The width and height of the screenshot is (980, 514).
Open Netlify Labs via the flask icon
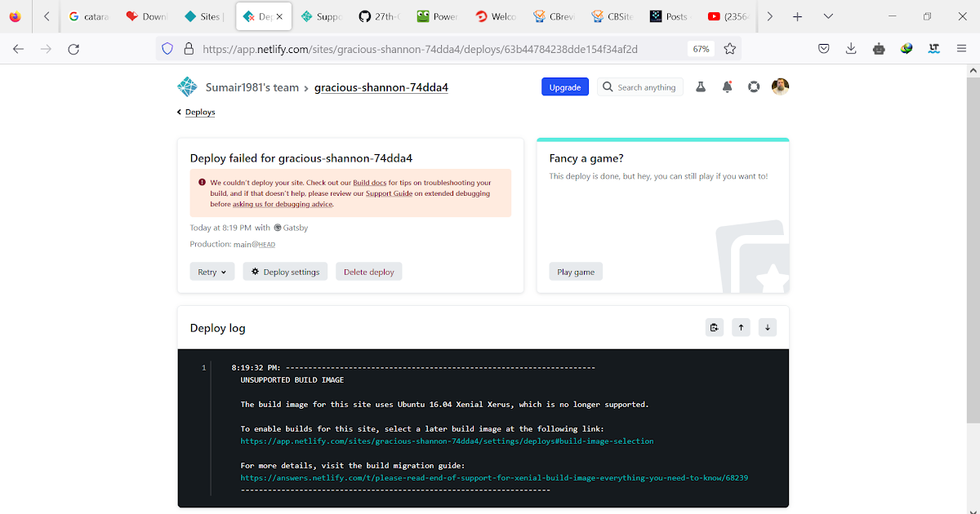(x=700, y=86)
